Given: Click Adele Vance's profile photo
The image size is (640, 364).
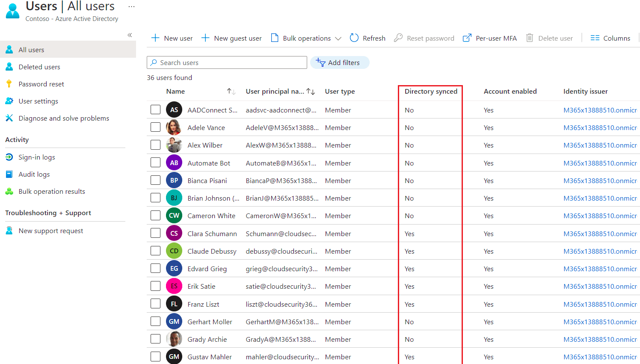Looking at the screenshot, I should [174, 127].
